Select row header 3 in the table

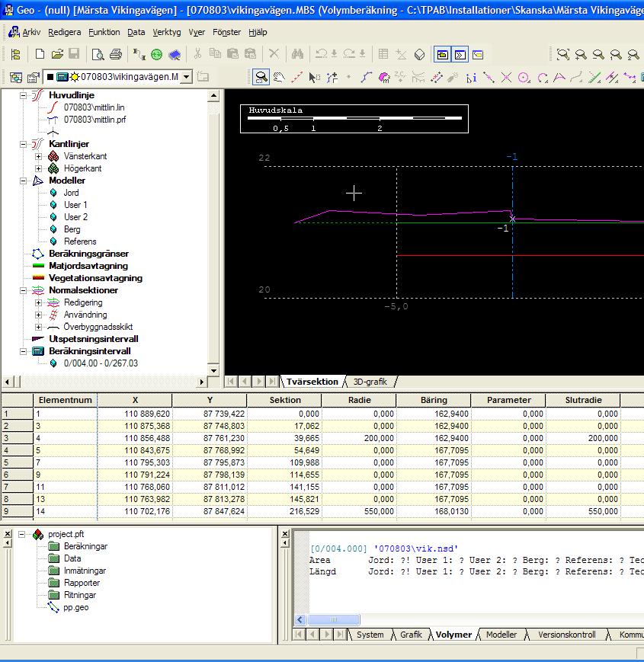(x=18, y=438)
